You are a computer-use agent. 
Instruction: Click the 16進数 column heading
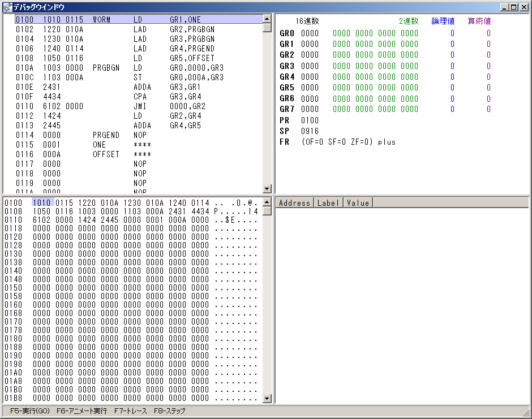pyautogui.click(x=307, y=21)
